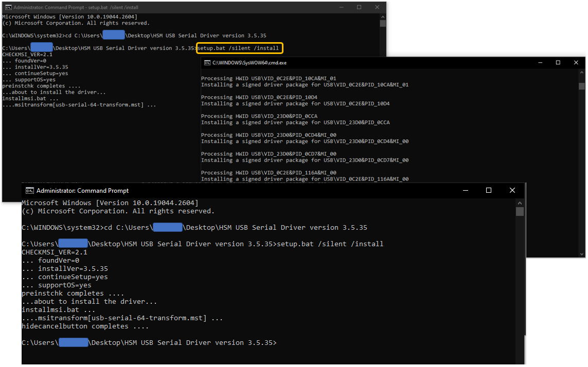Select the highlighted setup.bat /silent /install command
588x367 pixels.
coord(239,47)
